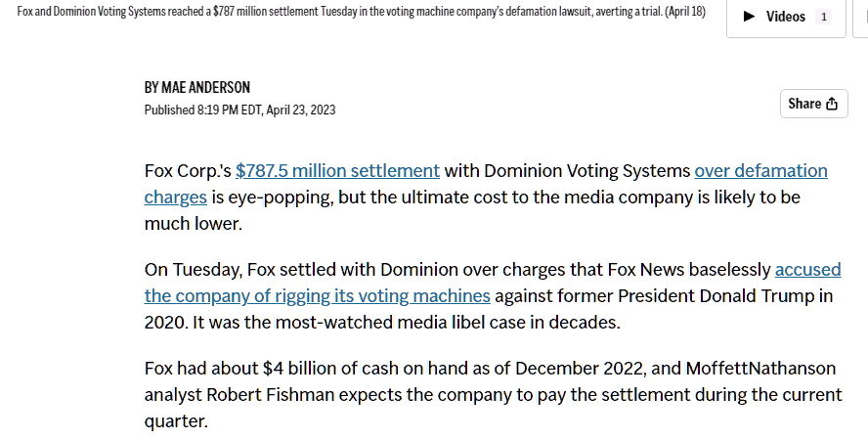Viewport: 868px width, 440px height.
Task: Follow the "over defamation charges" link
Action: coord(760,171)
